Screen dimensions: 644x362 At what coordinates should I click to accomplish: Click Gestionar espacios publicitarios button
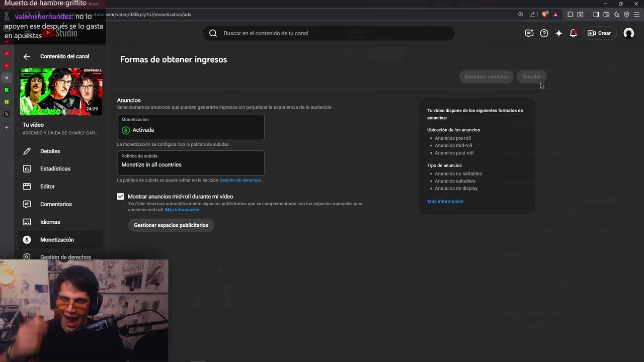(x=171, y=225)
